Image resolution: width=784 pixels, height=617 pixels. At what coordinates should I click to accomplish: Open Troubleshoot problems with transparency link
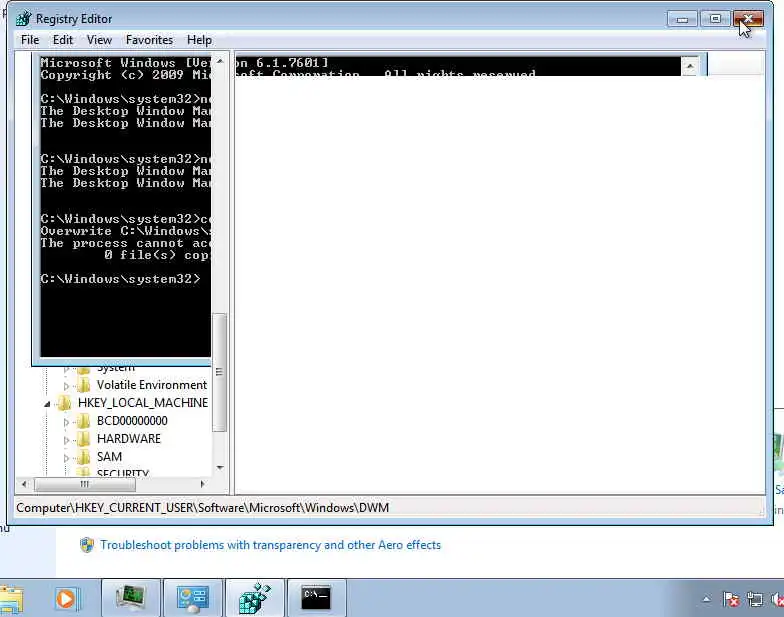click(270, 544)
